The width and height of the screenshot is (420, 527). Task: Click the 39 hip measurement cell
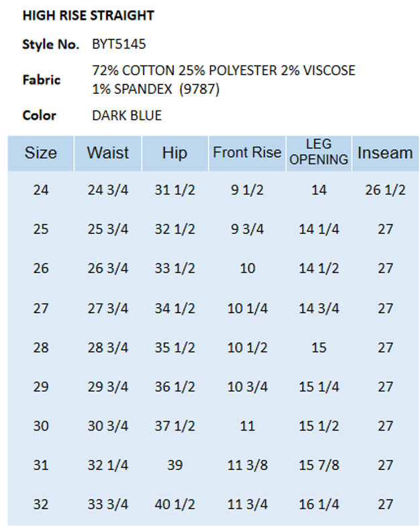pyautogui.click(x=174, y=465)
